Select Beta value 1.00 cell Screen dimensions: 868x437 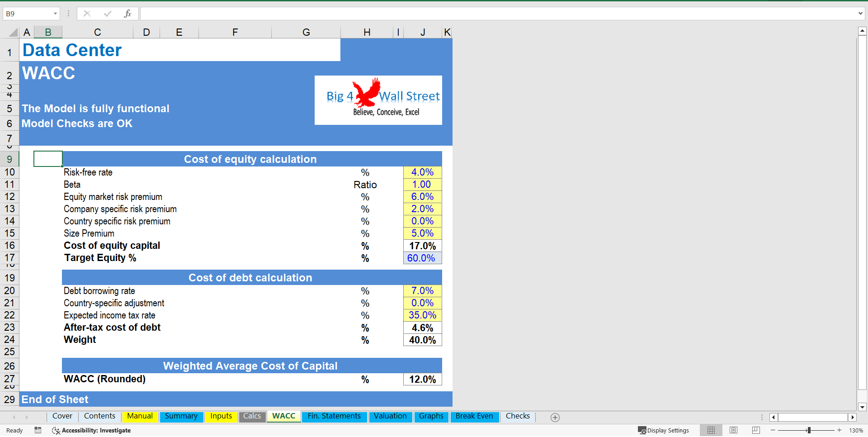tap(422, 185)
